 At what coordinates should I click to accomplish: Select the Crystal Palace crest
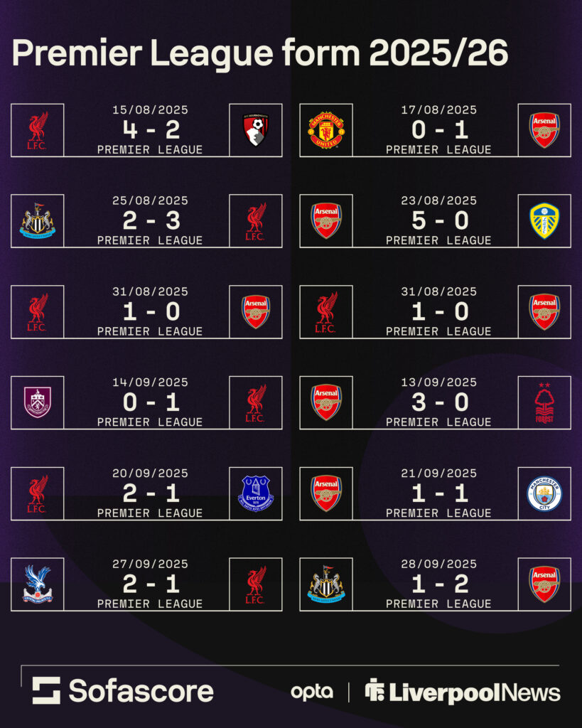(38, 584)
